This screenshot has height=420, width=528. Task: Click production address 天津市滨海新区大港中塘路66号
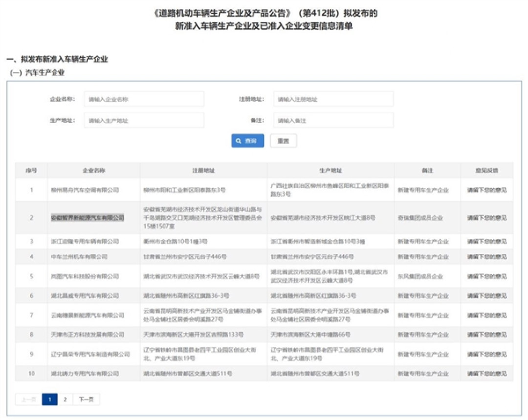(x=310, y=335)
